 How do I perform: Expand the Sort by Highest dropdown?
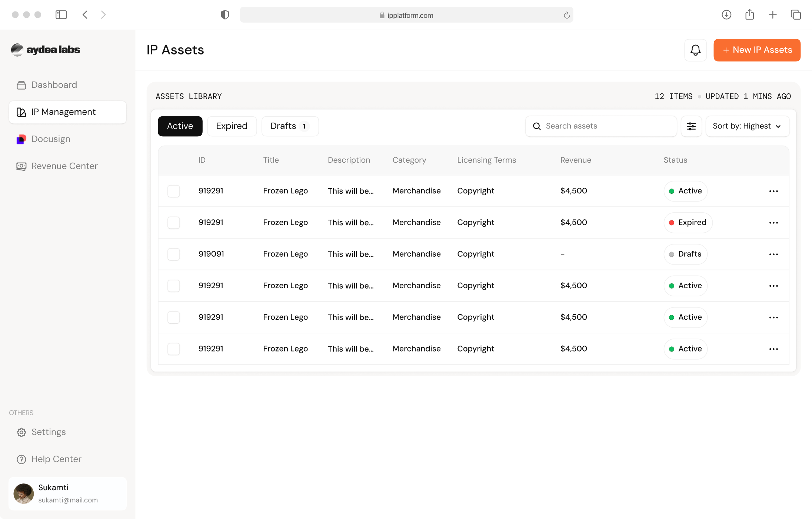747,126
